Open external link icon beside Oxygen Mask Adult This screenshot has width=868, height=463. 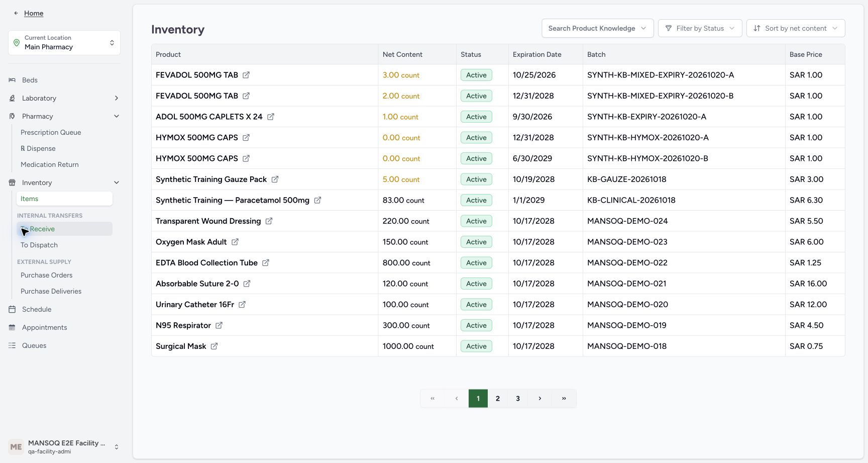coord(235,242)
